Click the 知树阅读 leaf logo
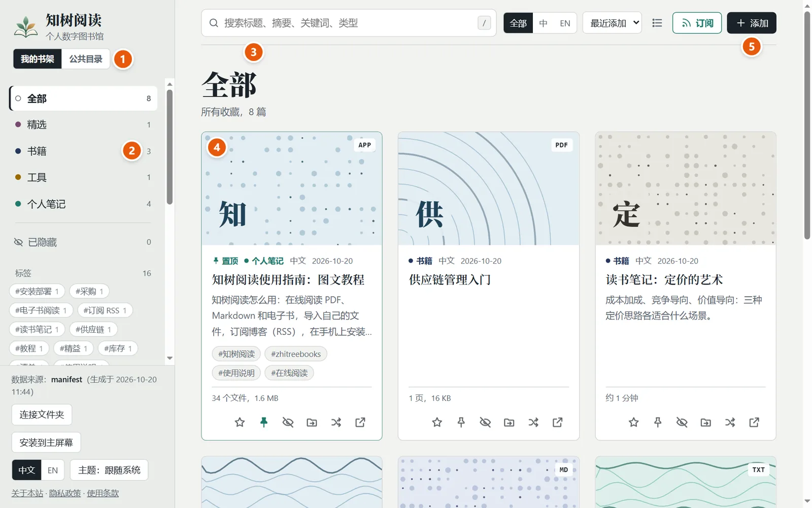 coord(26,27)
